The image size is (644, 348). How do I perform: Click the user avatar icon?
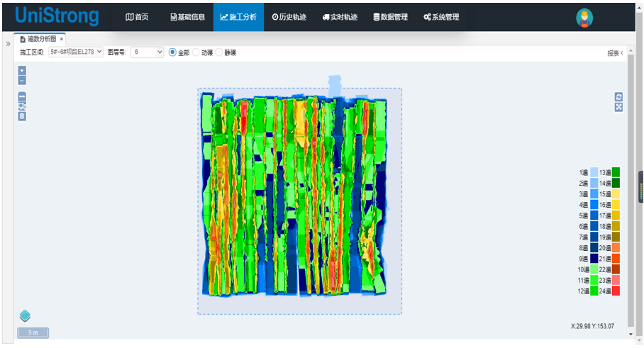point(584,18)
